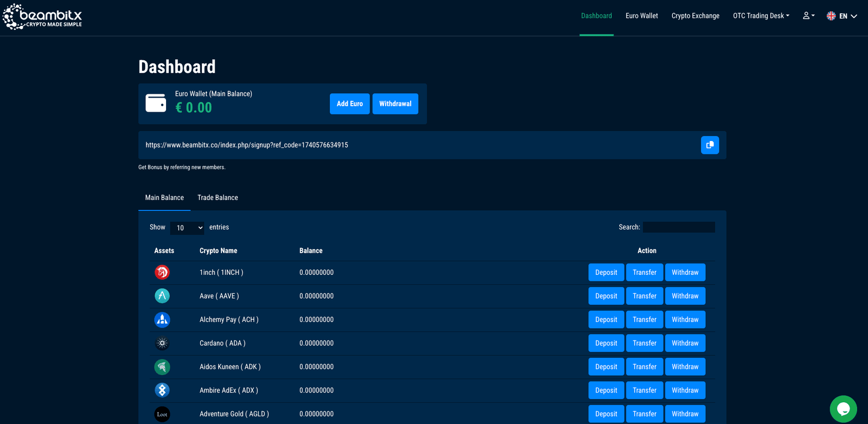The width and height of the screenshot is (868, 424).
Task: Click the Withdrawal button
Action: [395, 104]
